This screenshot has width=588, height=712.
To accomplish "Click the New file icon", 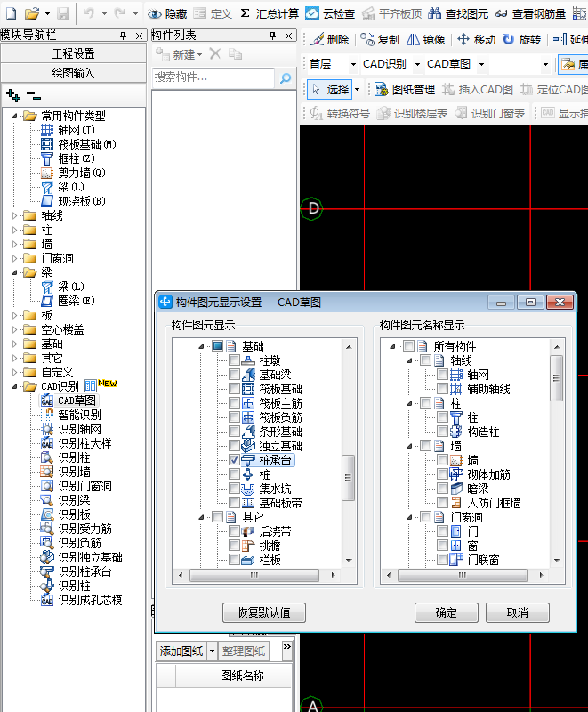I will tap(11, 13).
